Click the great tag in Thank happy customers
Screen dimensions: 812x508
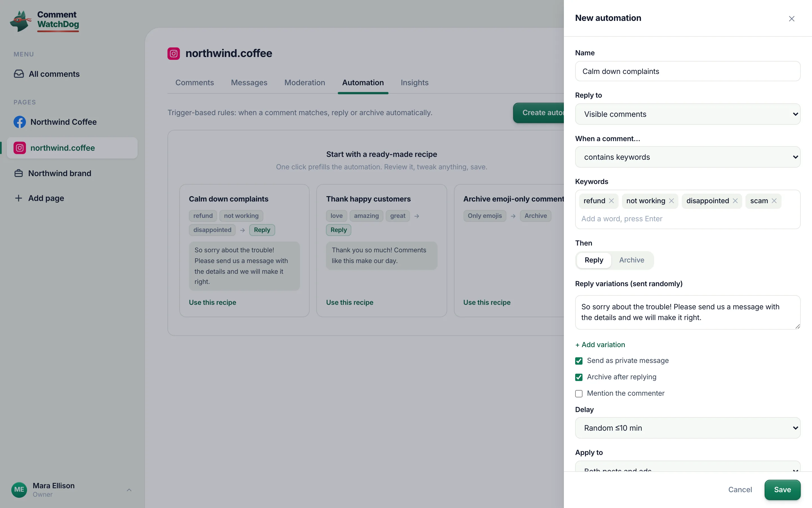click(398, 216)
